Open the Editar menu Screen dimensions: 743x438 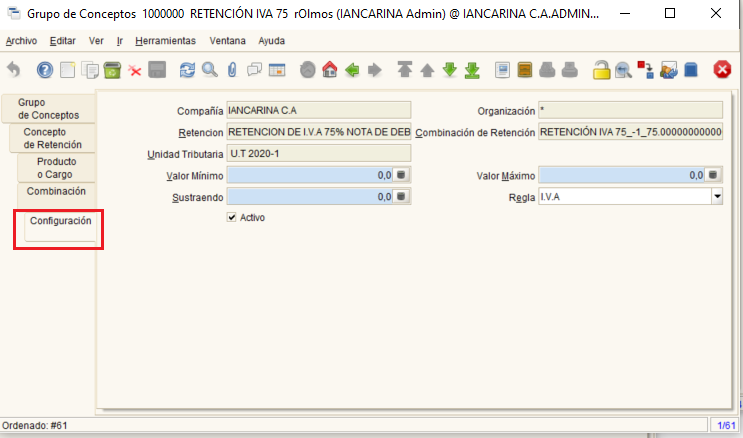(63, 41)
